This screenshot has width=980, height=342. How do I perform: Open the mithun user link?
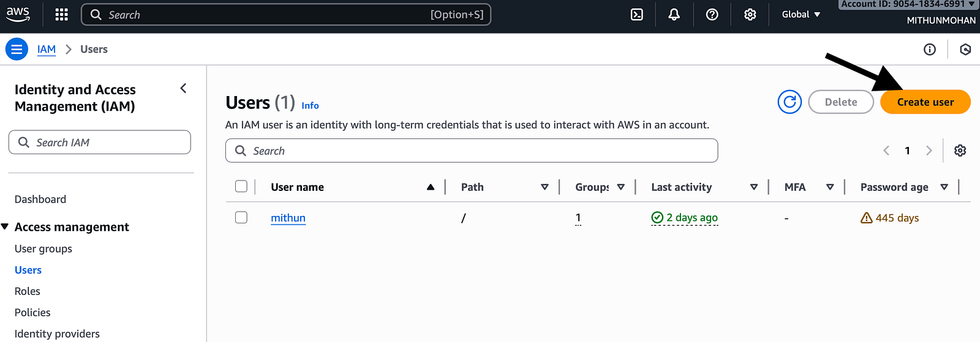pos(288,218)
